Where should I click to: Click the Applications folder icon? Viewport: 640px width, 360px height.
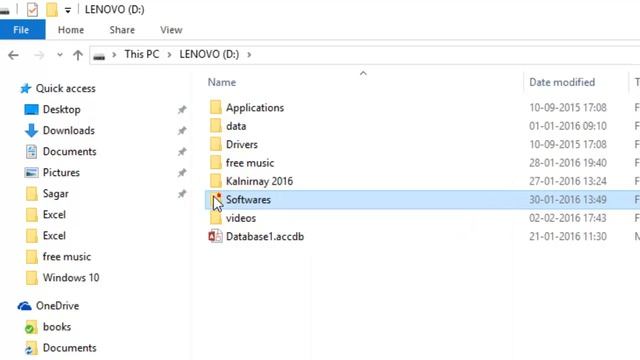[216, 107]
